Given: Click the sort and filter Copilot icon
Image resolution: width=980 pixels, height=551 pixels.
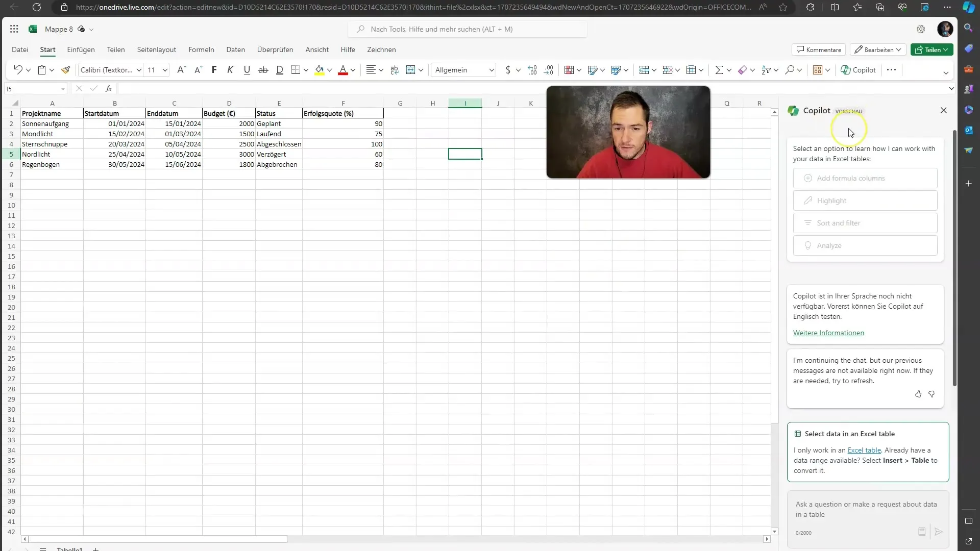Looking at the screenshot, I should tap(808, 222).
